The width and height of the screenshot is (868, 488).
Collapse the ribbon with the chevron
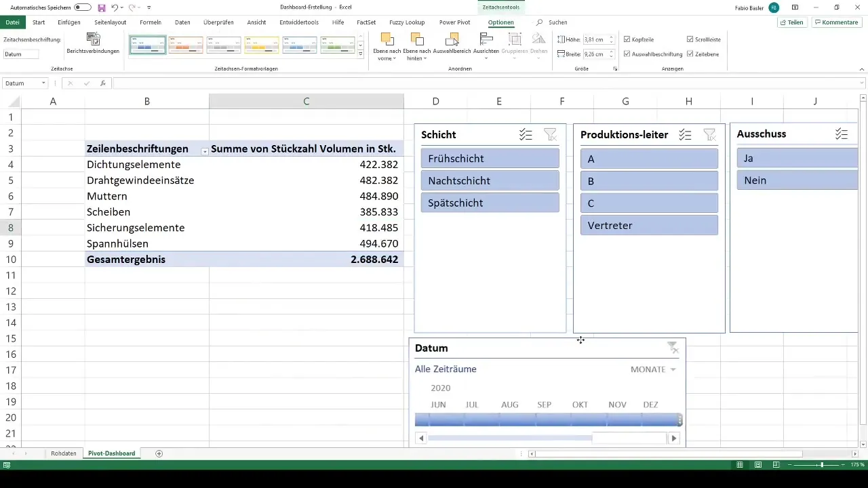[861, 69]
